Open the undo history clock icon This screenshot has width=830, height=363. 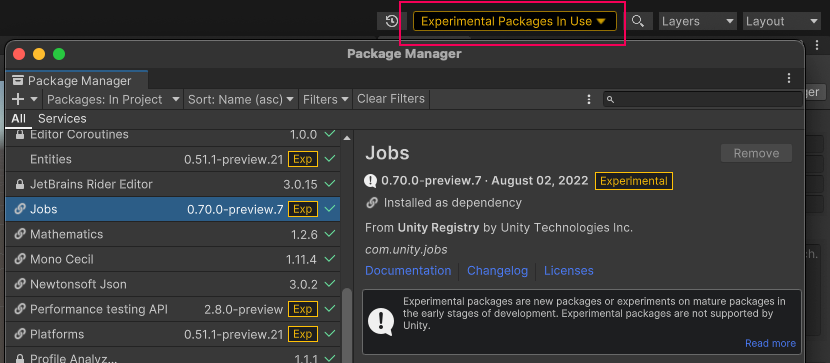392,22
